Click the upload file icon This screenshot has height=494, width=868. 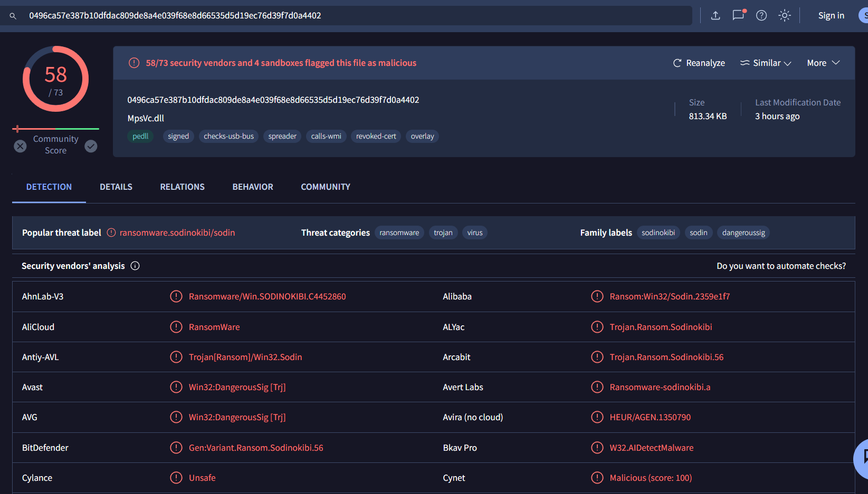pyautogui.click(x=716, y=15)
